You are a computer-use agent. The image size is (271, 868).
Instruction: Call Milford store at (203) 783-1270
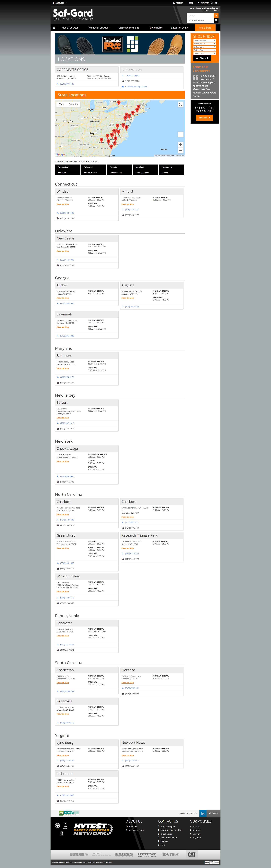pyautogui.click(x=132, y=210)
